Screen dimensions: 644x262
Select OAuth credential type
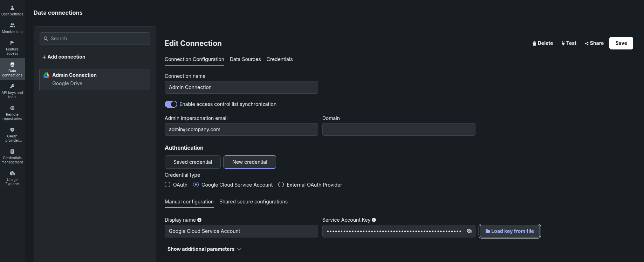tap(167, 185)
